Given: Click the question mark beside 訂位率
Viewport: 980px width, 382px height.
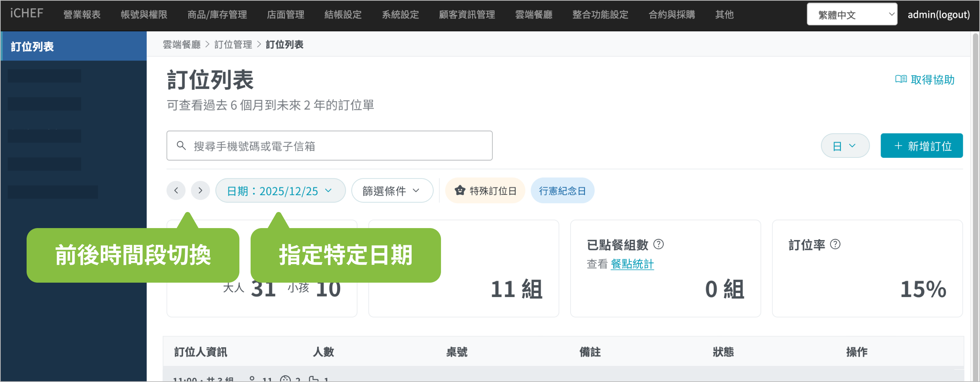Looking at the screenshot, I should click(835, 245).
